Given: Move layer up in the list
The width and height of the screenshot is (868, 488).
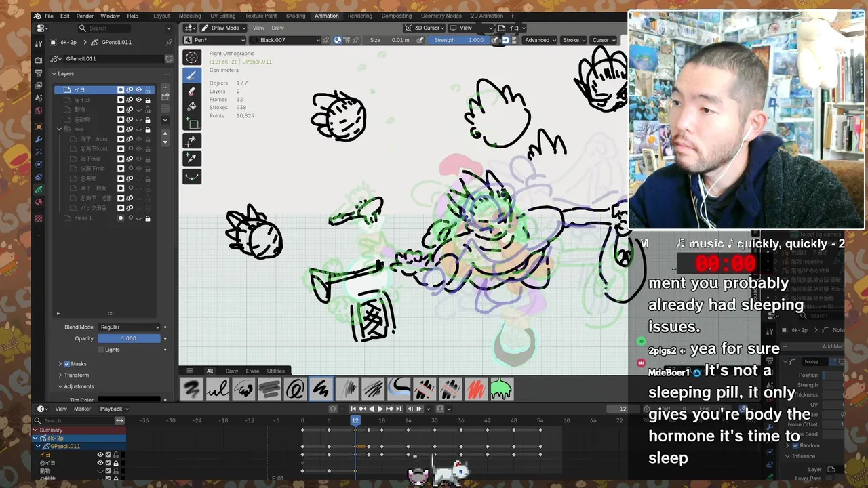Looking at the screenshot, I should 165,134.
